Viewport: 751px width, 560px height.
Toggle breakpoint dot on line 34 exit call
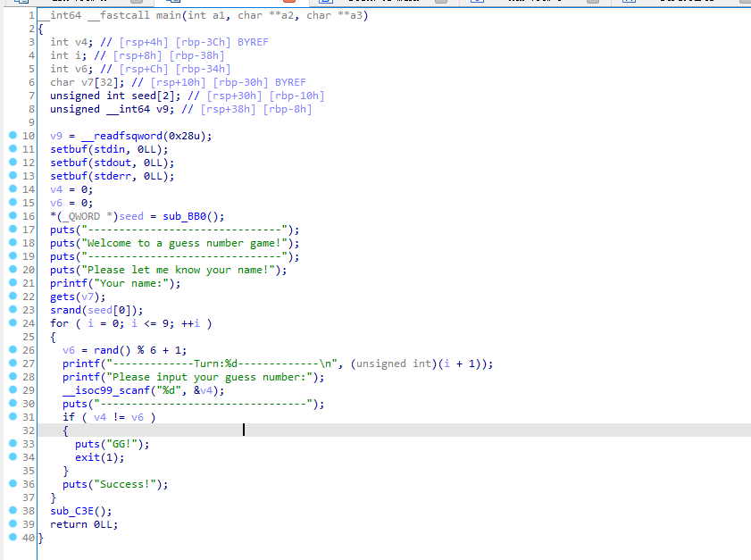tap(13, 457)
